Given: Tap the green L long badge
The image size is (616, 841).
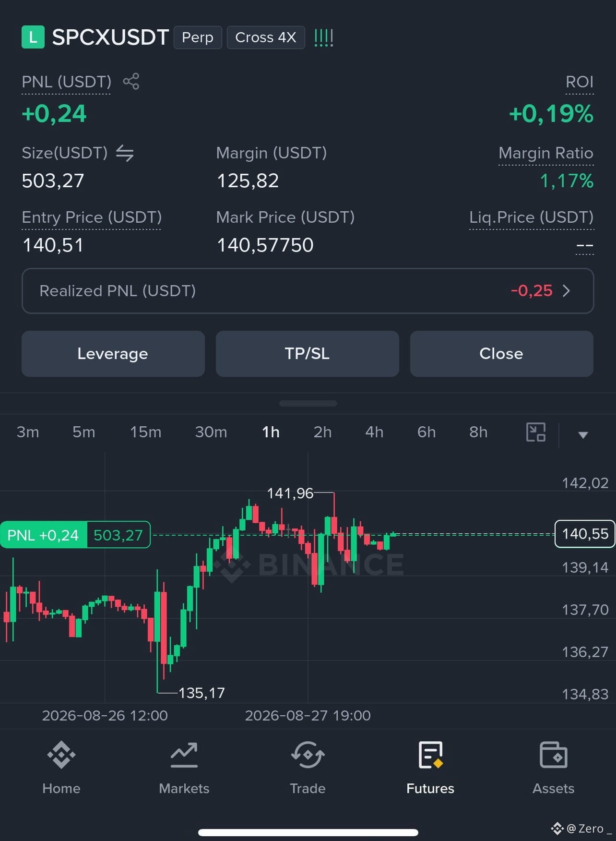Looking at the screenshot, I should pyautogui.click(x=33, y=37).
